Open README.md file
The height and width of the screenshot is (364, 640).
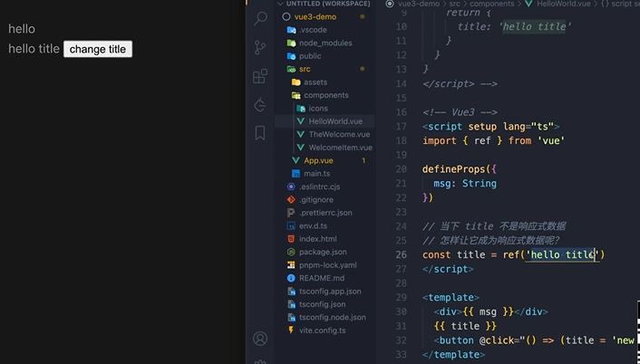pyautogui.click(x=322, y=278)
